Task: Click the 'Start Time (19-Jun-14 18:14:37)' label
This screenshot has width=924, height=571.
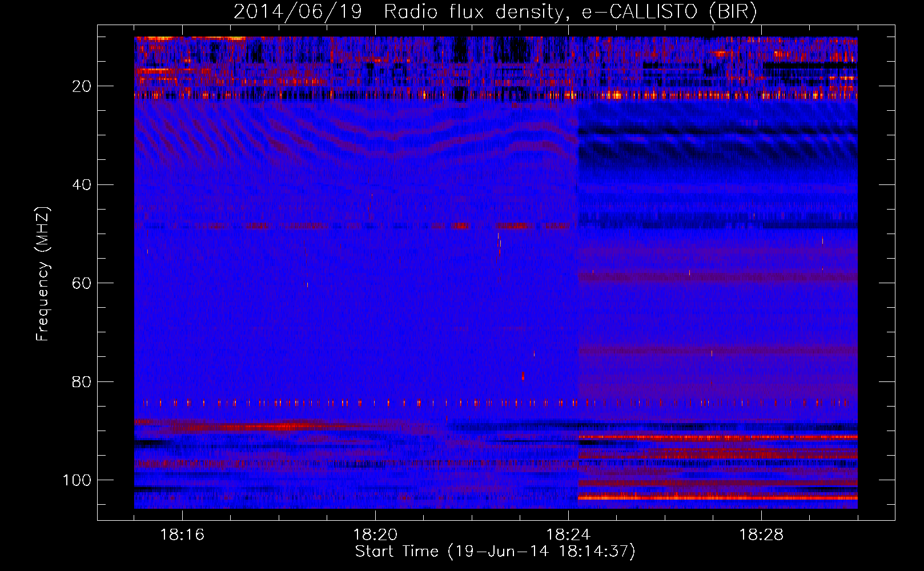Action: pos(495,552)
